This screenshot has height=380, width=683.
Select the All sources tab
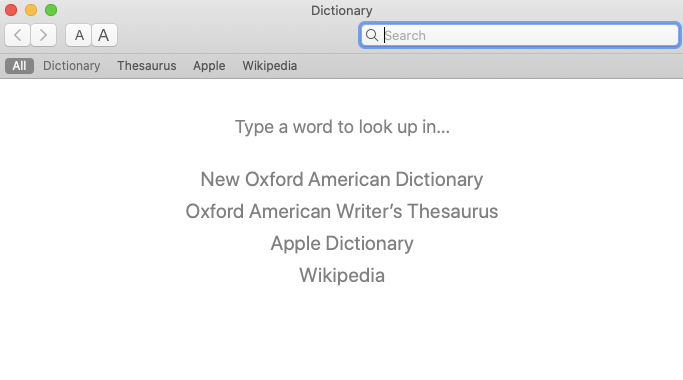[19, 66]
